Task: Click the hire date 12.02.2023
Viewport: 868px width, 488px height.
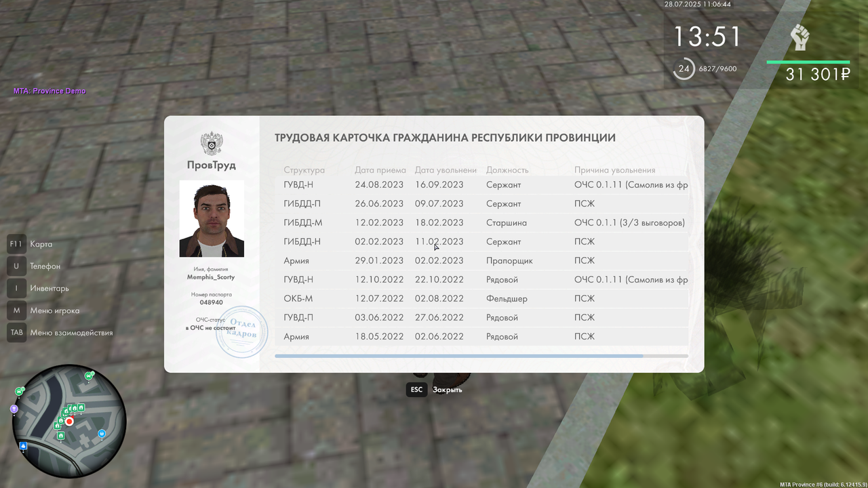Action: (379, 223)
